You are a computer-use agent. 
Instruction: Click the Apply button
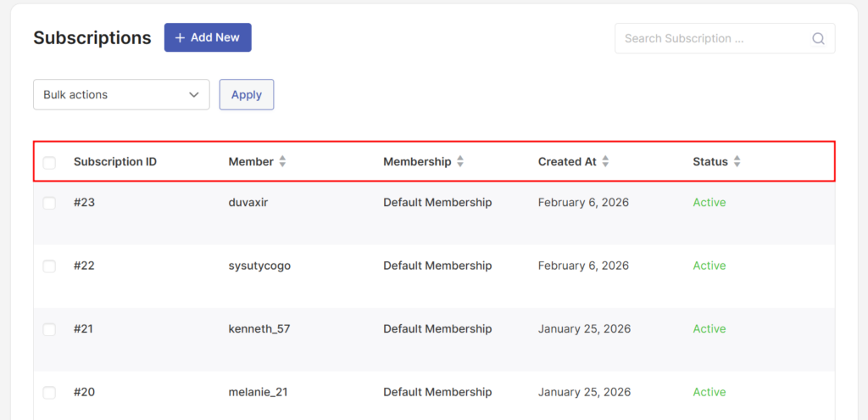point(247,95)
